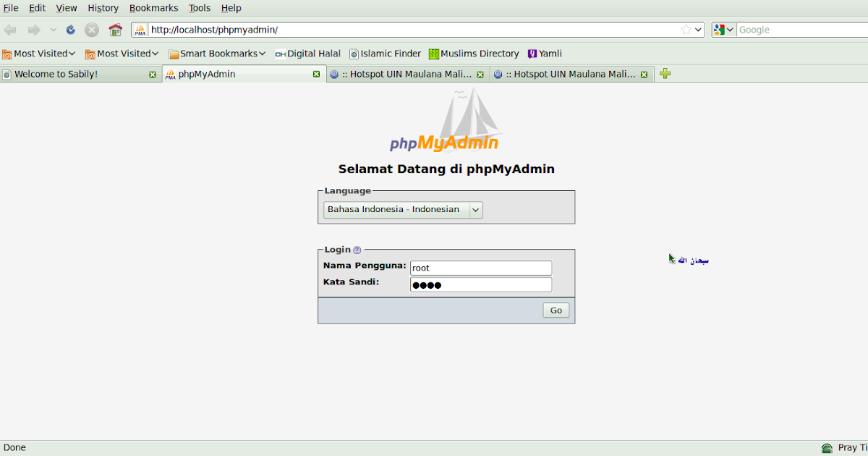Click the Nama Pengguna username field

[481, 268]
